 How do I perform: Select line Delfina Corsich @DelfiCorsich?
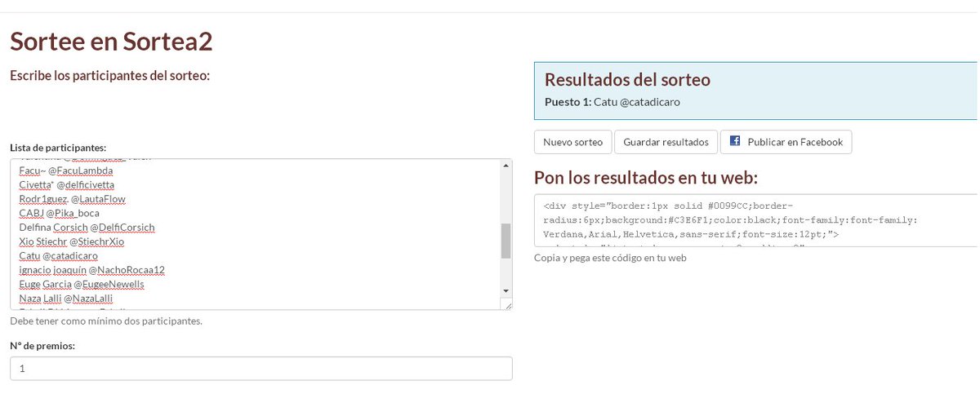(87, 228)
